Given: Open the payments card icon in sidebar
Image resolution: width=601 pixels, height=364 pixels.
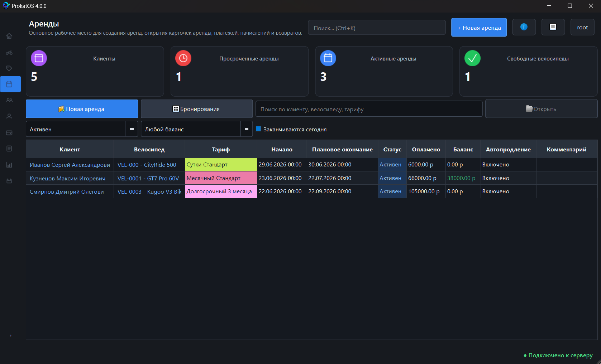Looking at the screenshot, I should (x=9, y=133).
